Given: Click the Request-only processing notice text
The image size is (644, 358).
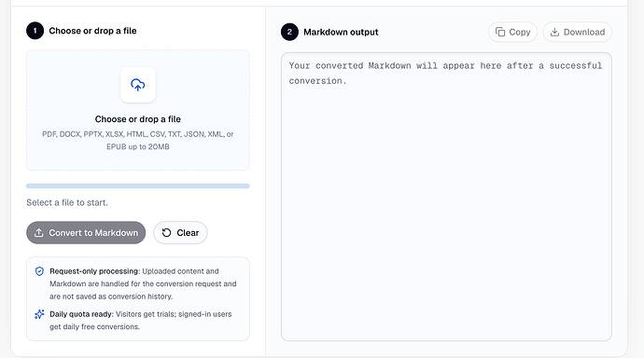Looking at the screenshot, I should (143, 283).
